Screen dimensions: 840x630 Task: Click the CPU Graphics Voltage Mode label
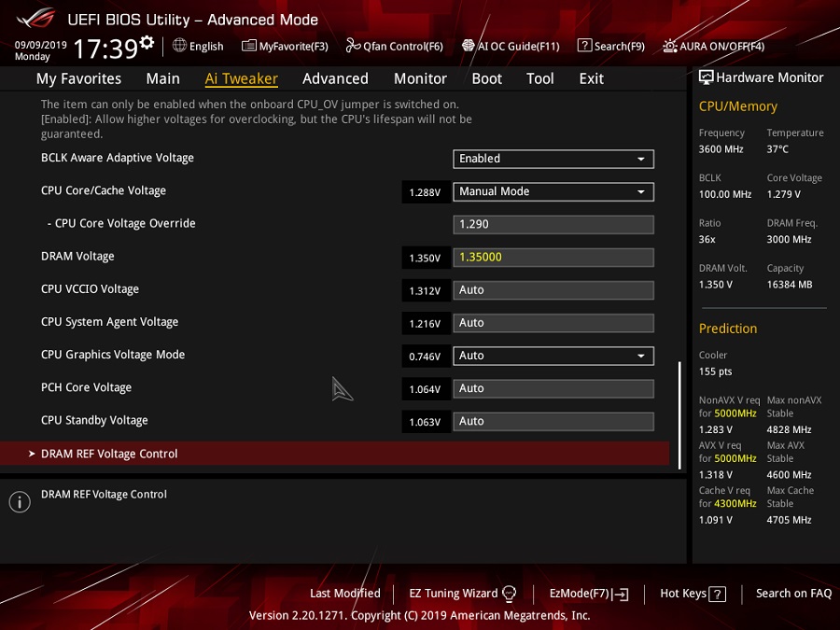click(x=113, y=355)
